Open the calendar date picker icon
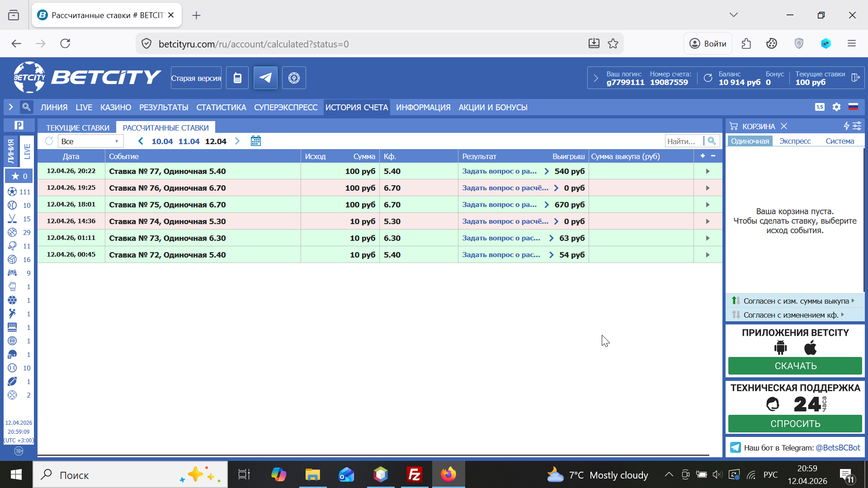868x488 pixels. click(x=256, y=141)
